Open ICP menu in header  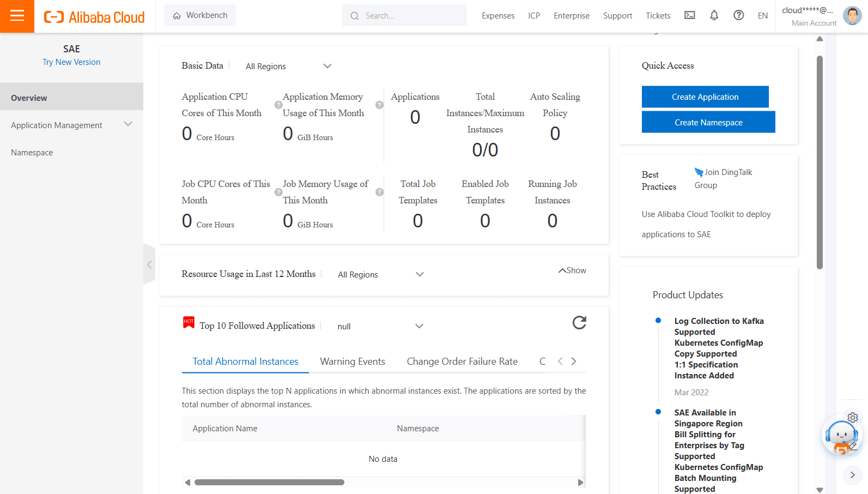[x=534, y=16]
